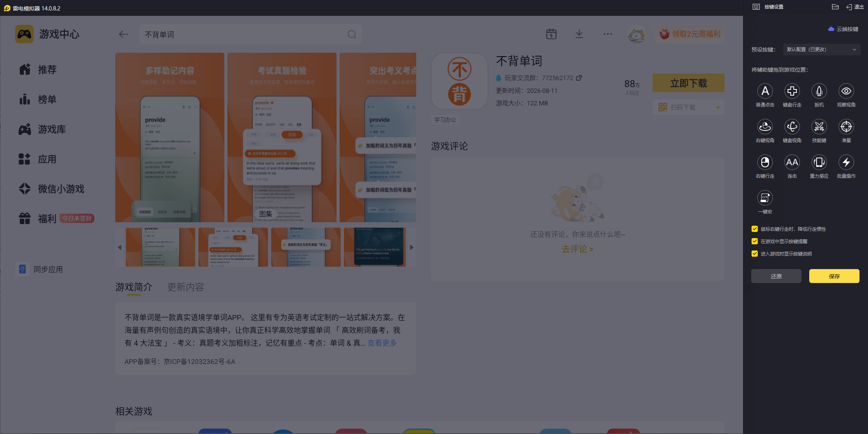Click the 多样助记内容 large screenshot
868x434 pixels.
pos(170,137)
